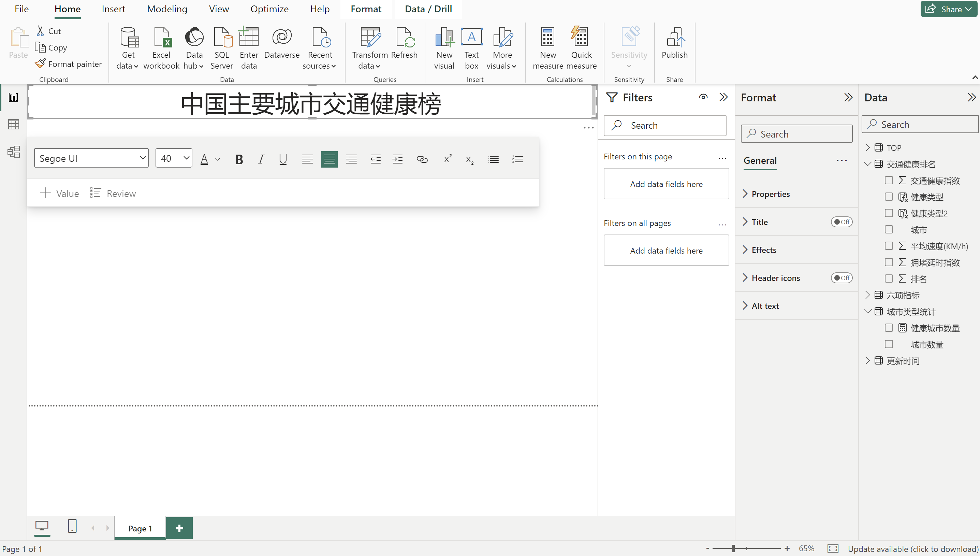
Task: Click the Filters pane search field
Action: point(665,125)
